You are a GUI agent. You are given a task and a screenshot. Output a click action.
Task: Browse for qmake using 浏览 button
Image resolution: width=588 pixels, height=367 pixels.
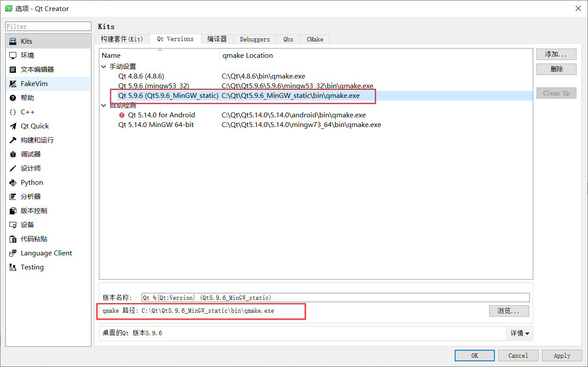[x=509, y=311]
